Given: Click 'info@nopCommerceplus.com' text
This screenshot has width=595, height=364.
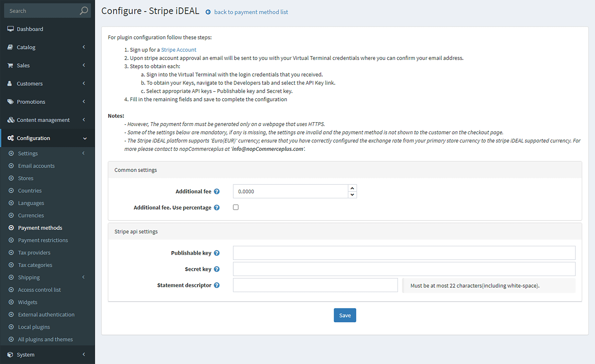Looking at the screenshot, I should 268,149.
